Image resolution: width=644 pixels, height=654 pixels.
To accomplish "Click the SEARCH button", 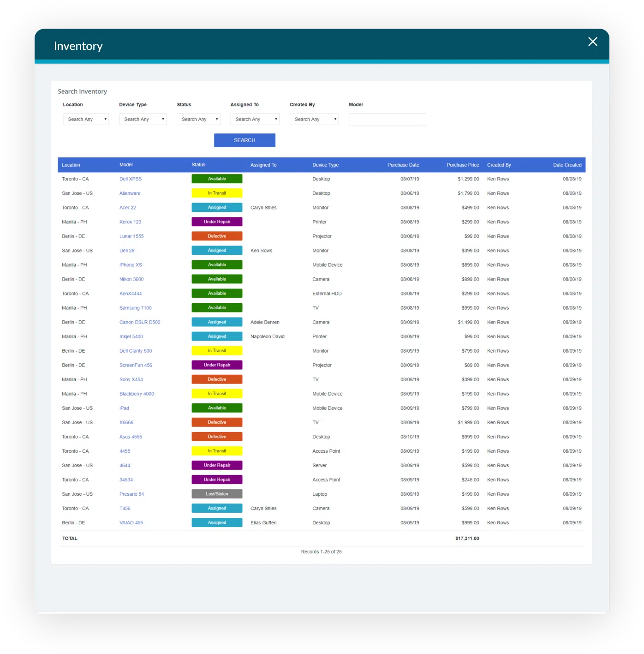I will click(244, 140).
